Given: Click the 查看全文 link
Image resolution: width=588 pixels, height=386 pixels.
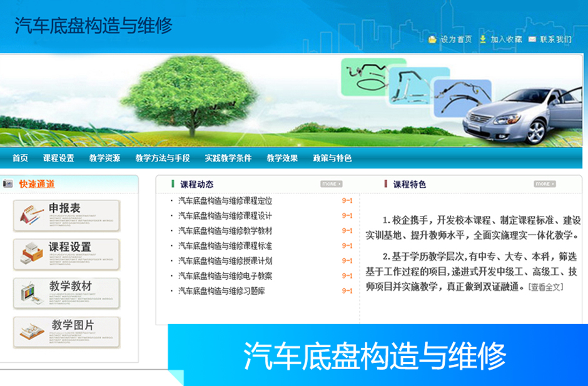Looking at the screenshot, I should [x=546, y=287].
